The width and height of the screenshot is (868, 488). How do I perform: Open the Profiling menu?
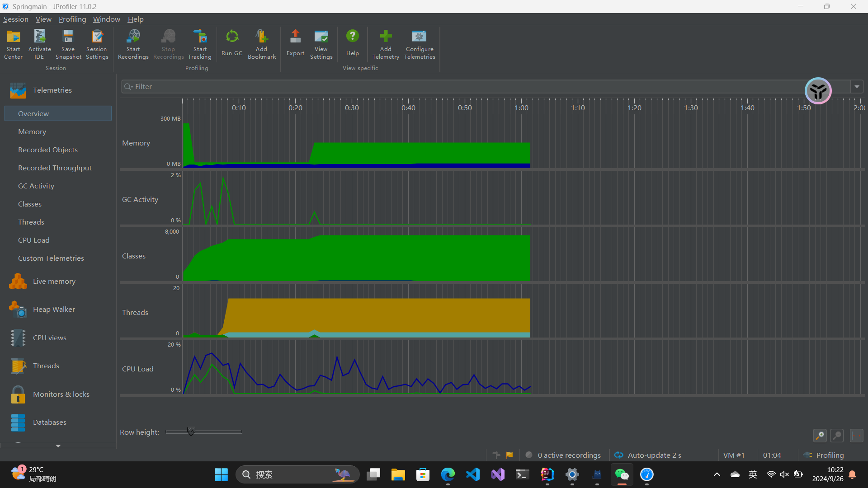coord(72,19)
